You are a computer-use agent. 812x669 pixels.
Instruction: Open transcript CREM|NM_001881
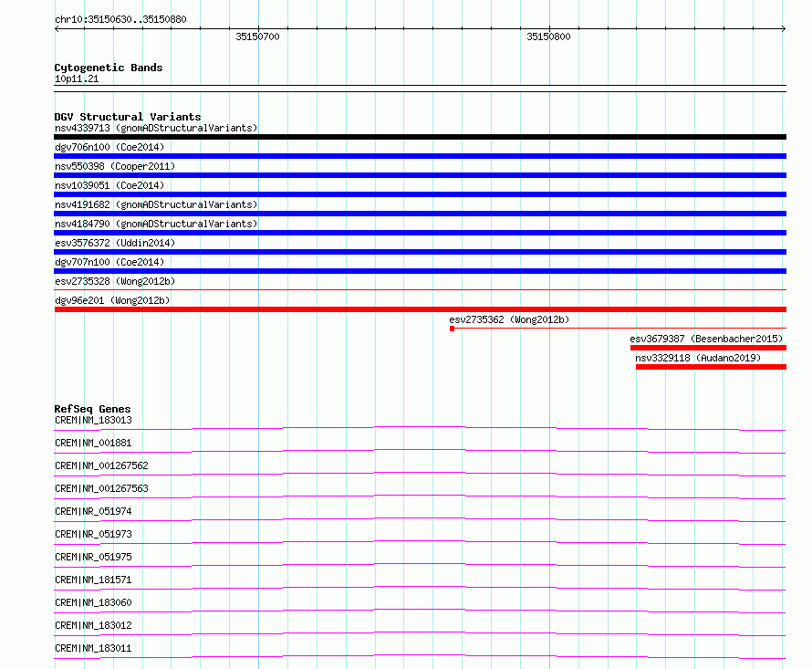coord(93,443)
